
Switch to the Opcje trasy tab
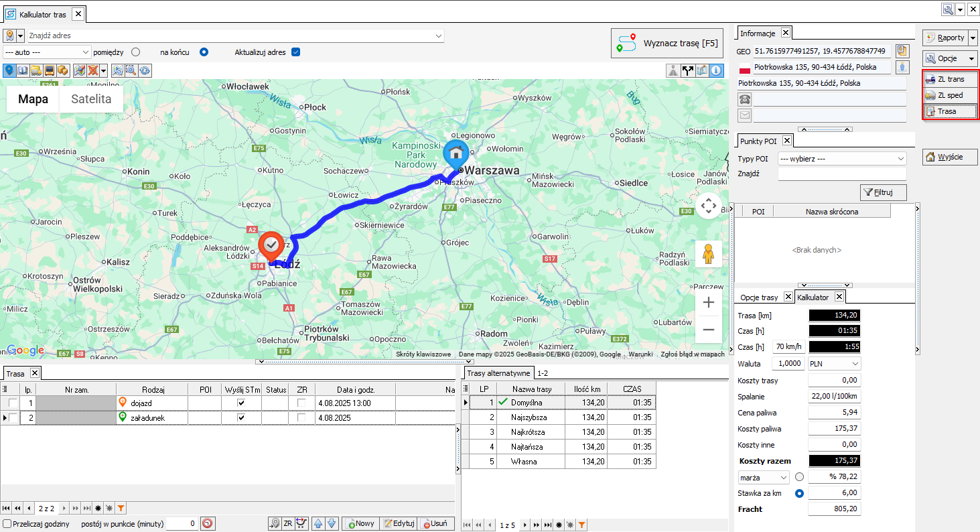click(x=759, y=297)
